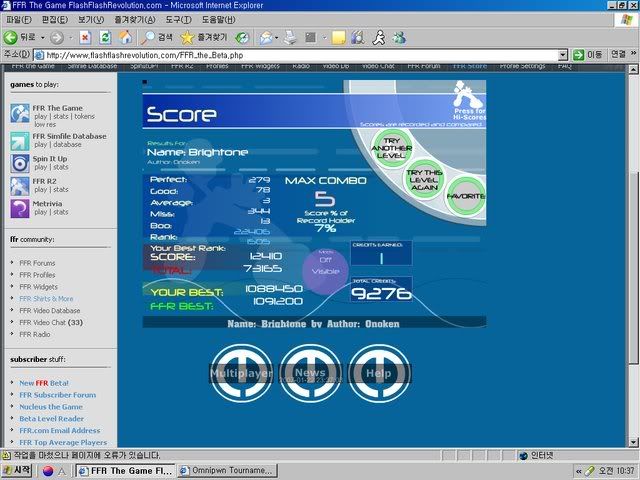Open the Tools menu in the menu bar
This screenshot has width=640, height=480.
178,19
